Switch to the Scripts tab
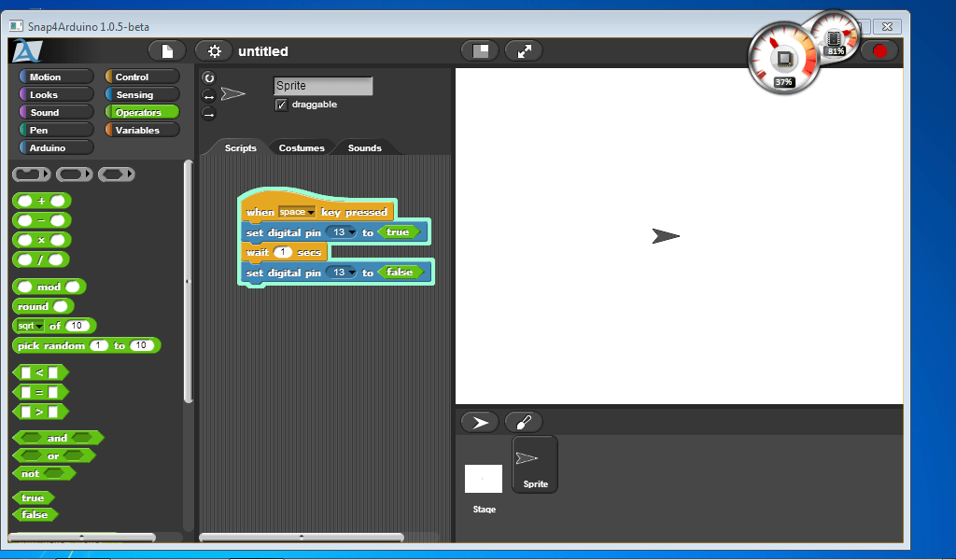Image resolution: width=956 pixels, height=560 pixels. pyautogui.click(x=240, y=147)
